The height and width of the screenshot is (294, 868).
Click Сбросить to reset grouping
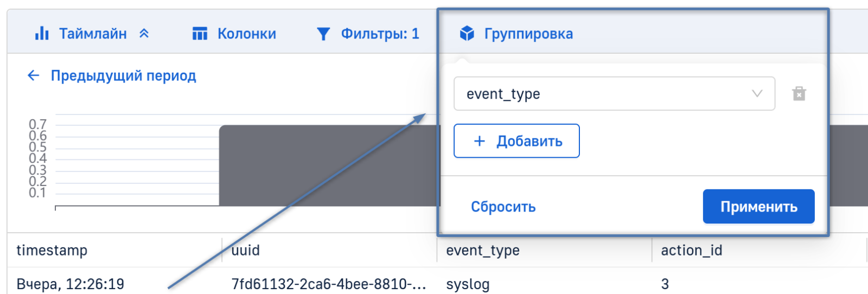coord(503,207)
